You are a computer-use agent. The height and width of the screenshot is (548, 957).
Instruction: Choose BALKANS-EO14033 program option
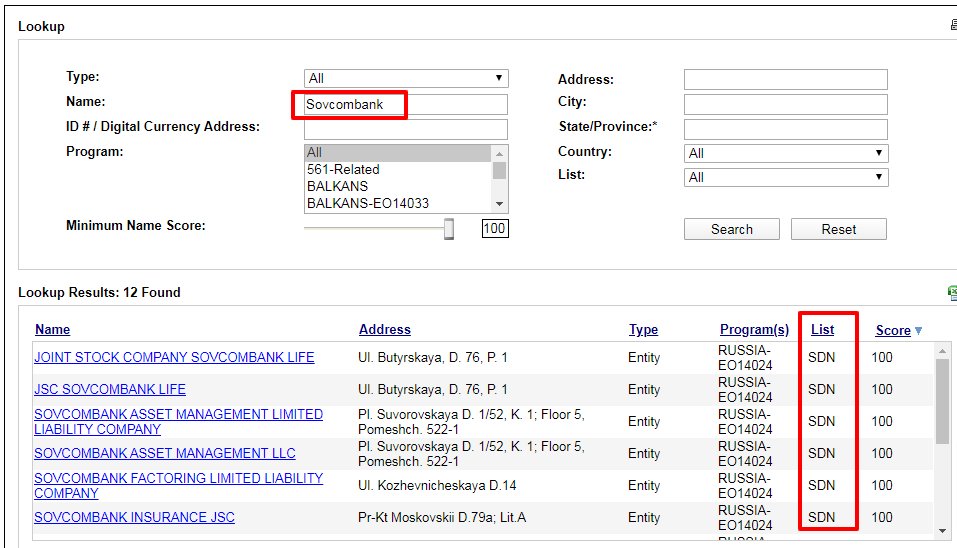click(367, 203)
